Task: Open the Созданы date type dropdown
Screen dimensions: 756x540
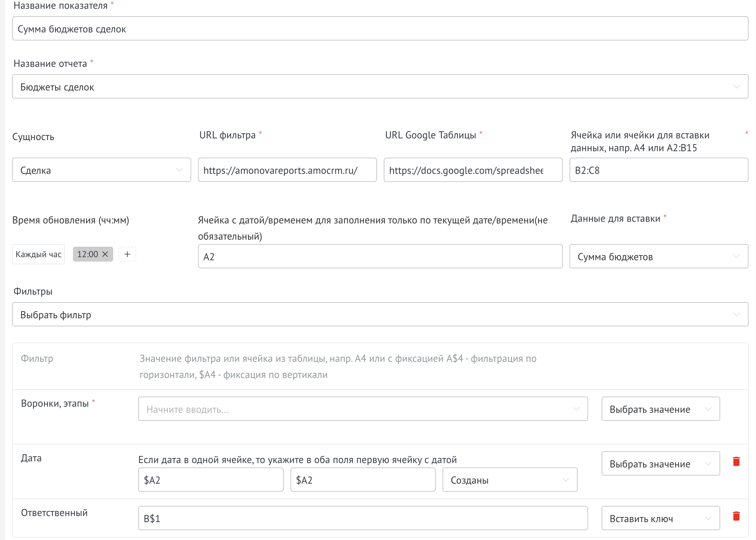Action: tap(510, 480)
